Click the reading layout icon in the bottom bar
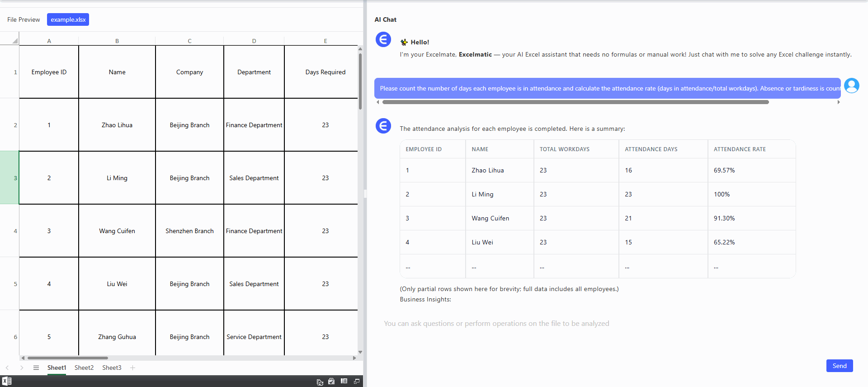This screenshot has width=868, height=387. point(344,381)
